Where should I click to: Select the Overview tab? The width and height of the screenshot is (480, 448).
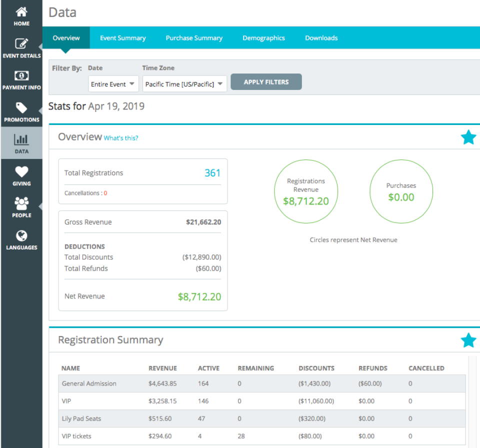(x=66, y=37)
